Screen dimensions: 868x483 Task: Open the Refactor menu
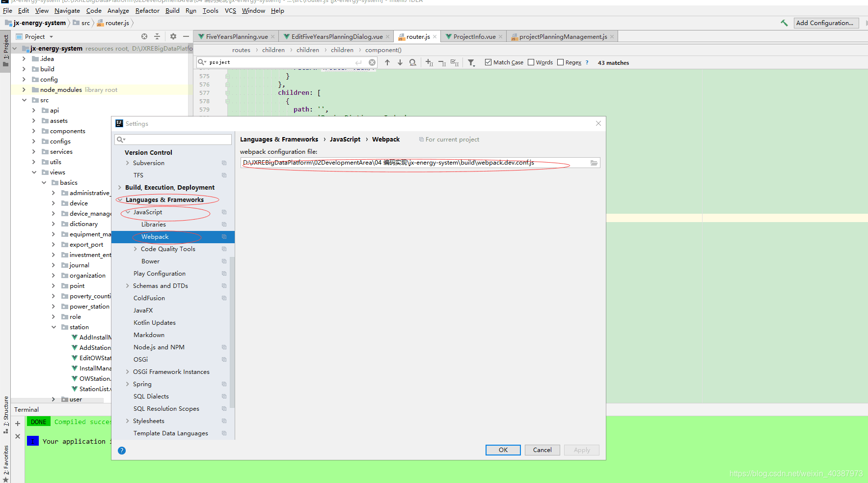(x=147, y=11)
